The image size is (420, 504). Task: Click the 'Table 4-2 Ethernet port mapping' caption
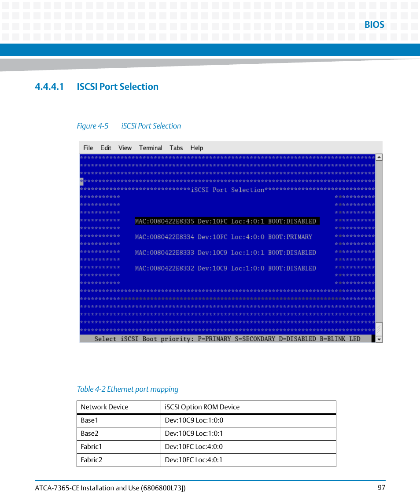tap(127, 389)
